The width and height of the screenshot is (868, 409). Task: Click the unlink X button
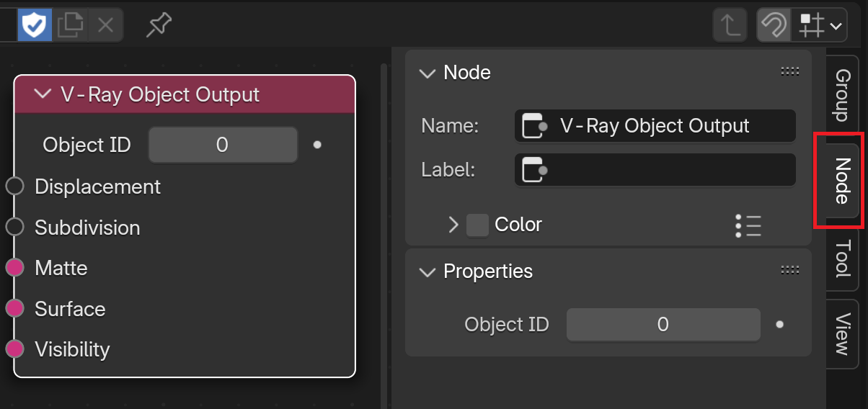(x=105, y=25)
